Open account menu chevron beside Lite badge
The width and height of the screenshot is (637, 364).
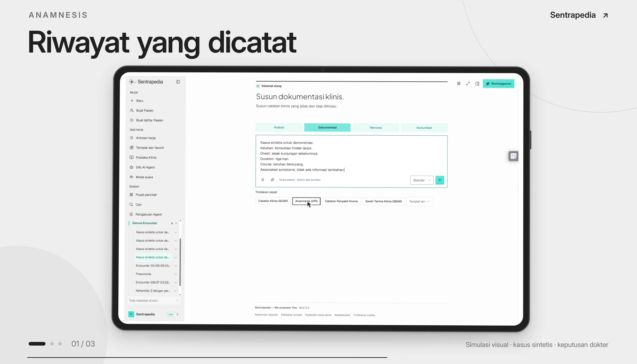(x=177, y=314)
